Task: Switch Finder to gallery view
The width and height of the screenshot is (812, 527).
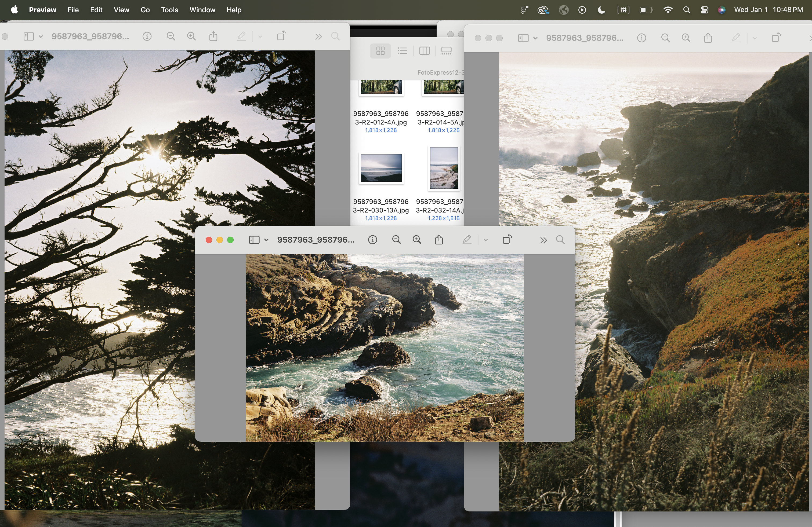Action: pyautogui.click(x=446, y=51)
